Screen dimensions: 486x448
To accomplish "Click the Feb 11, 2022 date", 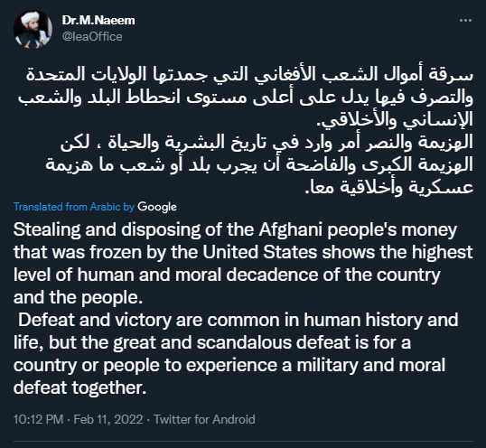I will [x=108, y=419].
